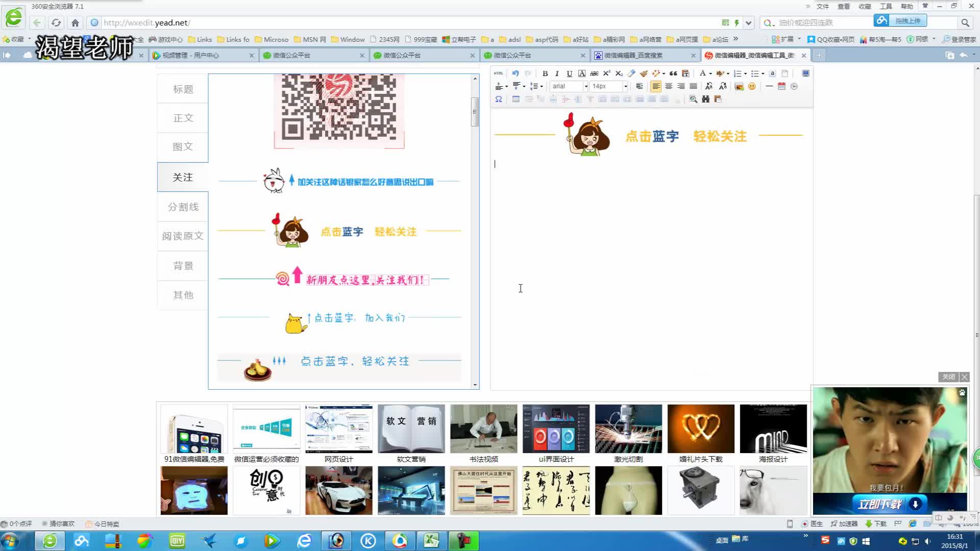Click the 立即下载 download button
This screenshot has height=551, width=980.
pyautogui.click(x=890, y=504)
